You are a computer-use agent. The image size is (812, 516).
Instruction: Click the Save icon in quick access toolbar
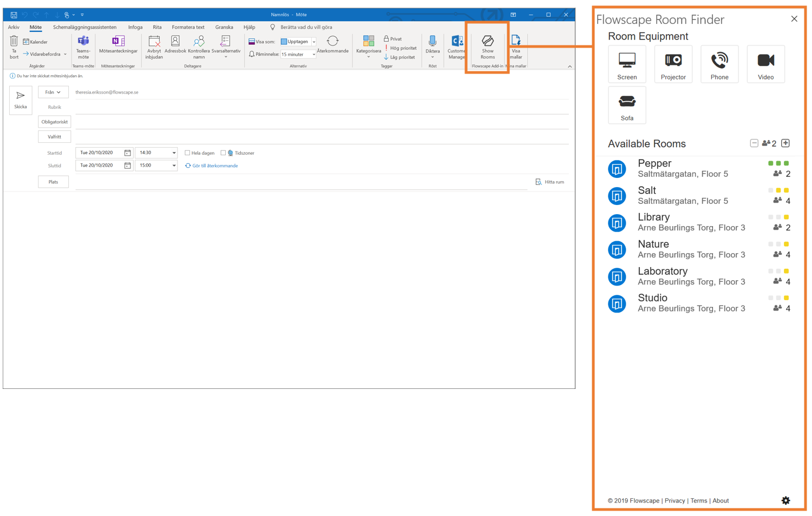click(14, 15)
